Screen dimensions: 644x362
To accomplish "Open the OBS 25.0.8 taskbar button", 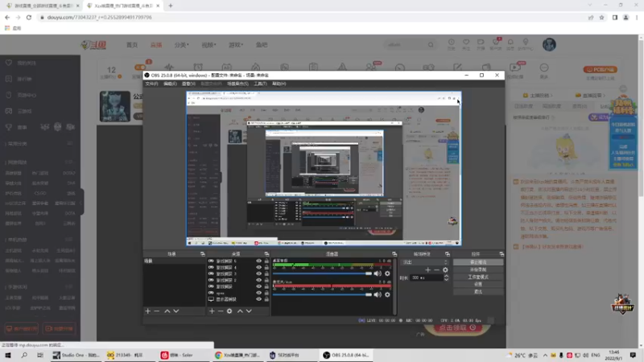I will coord(346,355).
